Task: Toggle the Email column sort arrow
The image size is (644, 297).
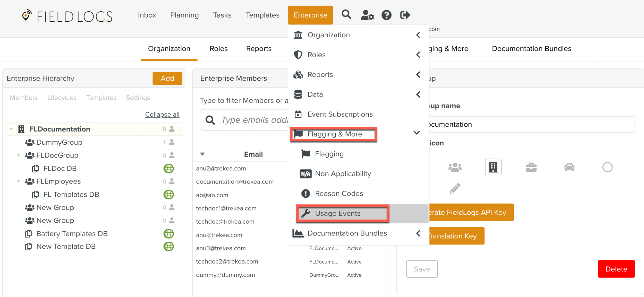Action: pyautogui.click(x=202, y=154)
